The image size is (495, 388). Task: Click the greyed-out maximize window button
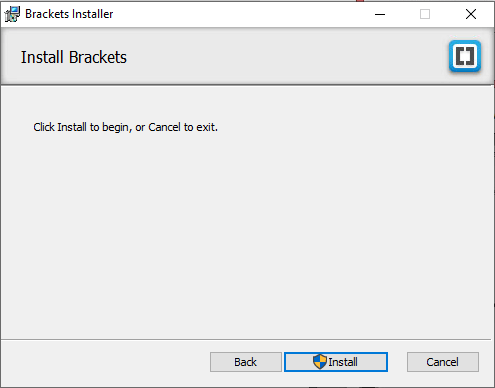[x=425, y=14]
